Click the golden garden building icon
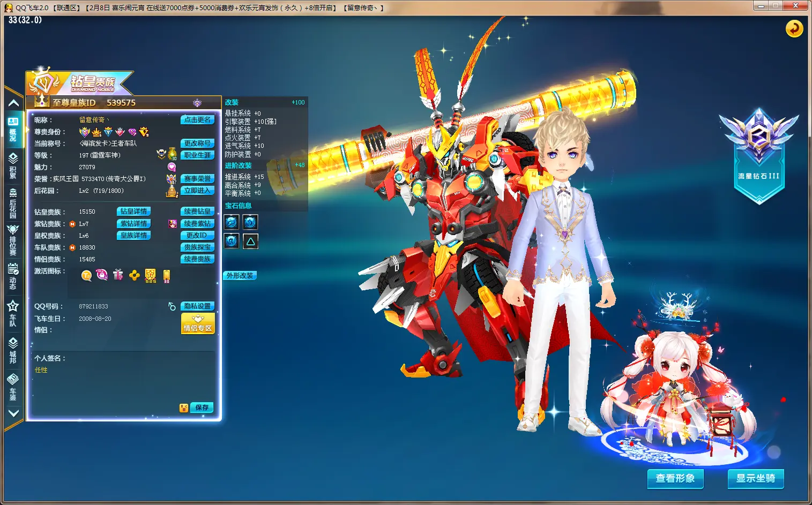 172,191
